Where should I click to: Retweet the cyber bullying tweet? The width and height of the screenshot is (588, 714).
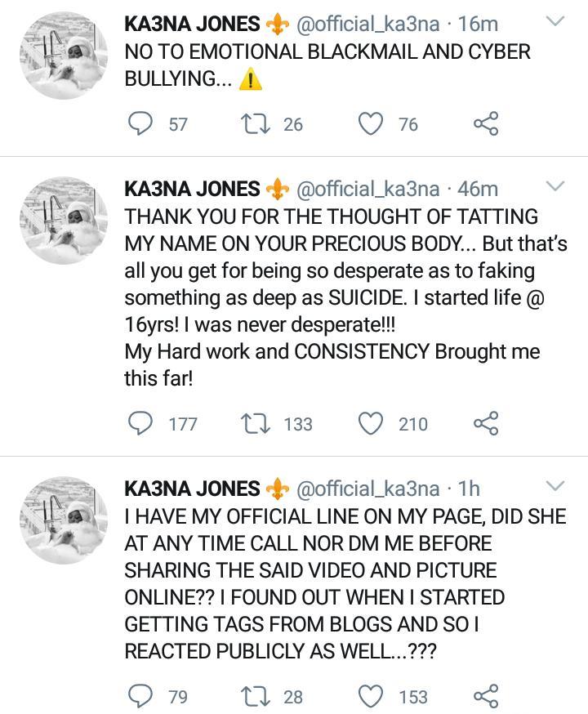(257, 123)
